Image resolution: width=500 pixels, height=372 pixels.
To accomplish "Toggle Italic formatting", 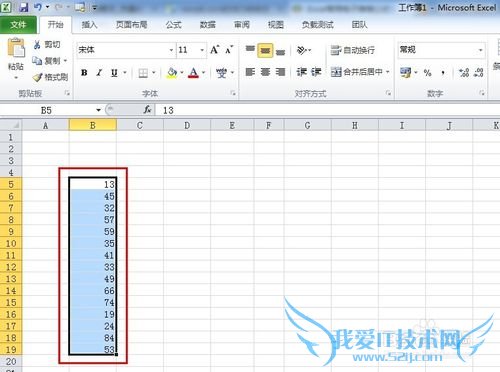I will (x=99, y=72).
